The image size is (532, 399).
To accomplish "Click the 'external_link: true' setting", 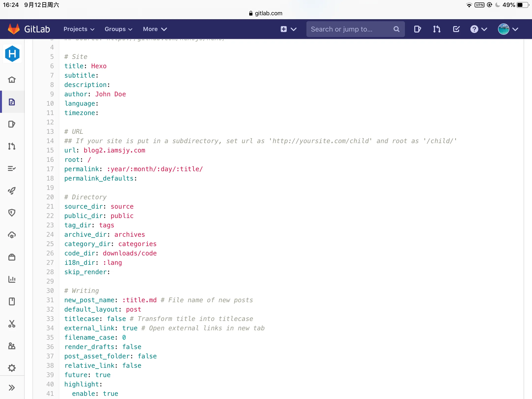I will [x=101, y=328].
